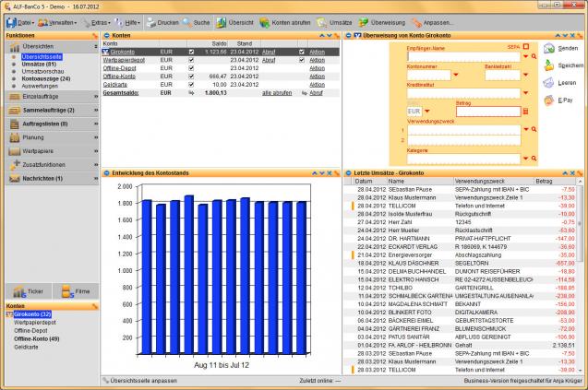588x390 pixels.
Task: Click the Filme button icon
Action: [67, 291]
